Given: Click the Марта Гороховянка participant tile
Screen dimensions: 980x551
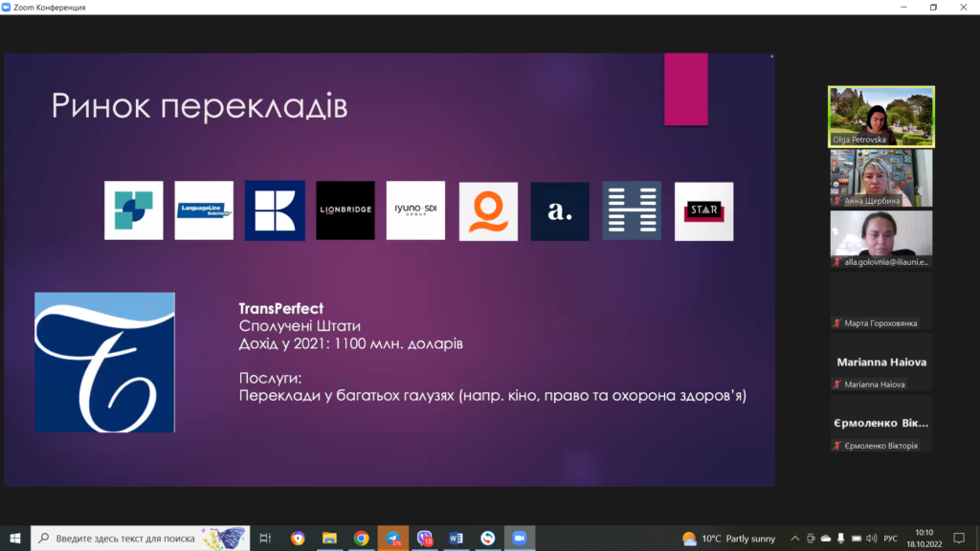Looking at the screenshot, I should click(x=880, y=302).
